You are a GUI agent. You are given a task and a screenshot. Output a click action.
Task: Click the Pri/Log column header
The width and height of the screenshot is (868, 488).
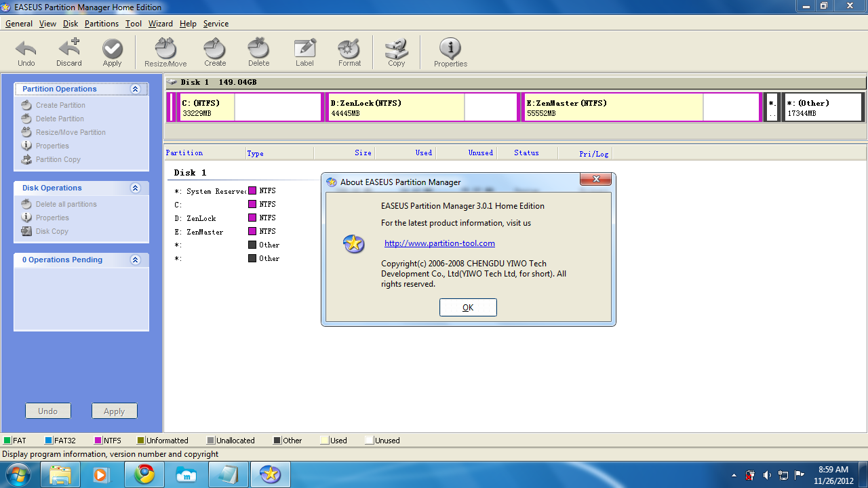click(x=585, y=153)
